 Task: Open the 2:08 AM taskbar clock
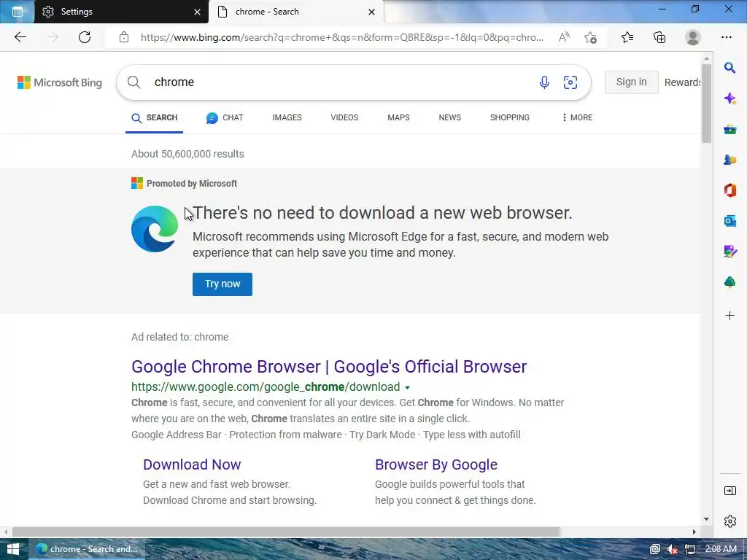[x=720, y=549]
